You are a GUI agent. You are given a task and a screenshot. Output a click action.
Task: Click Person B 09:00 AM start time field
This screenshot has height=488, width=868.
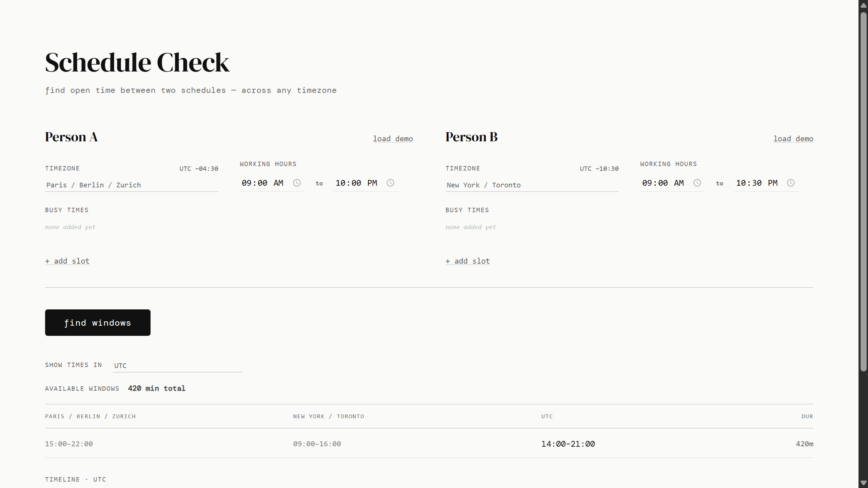tap(663, 183)
